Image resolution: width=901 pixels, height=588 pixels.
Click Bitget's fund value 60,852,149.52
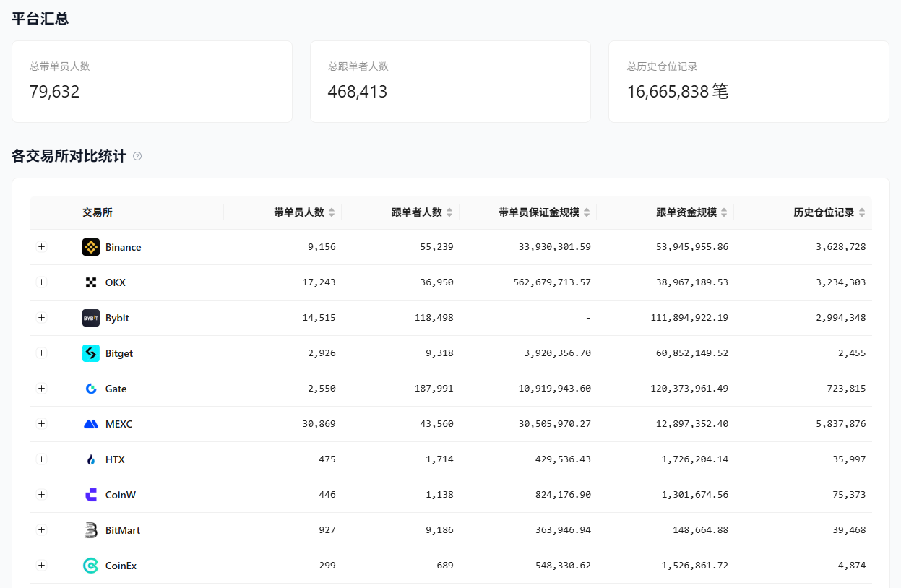pyautogui.click(x=692, y=353)
